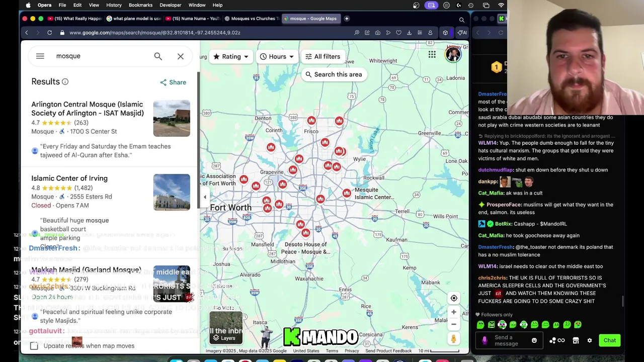Open Privacy link at map footer
The image size is (644, 362).
pyautogui.click(x=352, y=351)
